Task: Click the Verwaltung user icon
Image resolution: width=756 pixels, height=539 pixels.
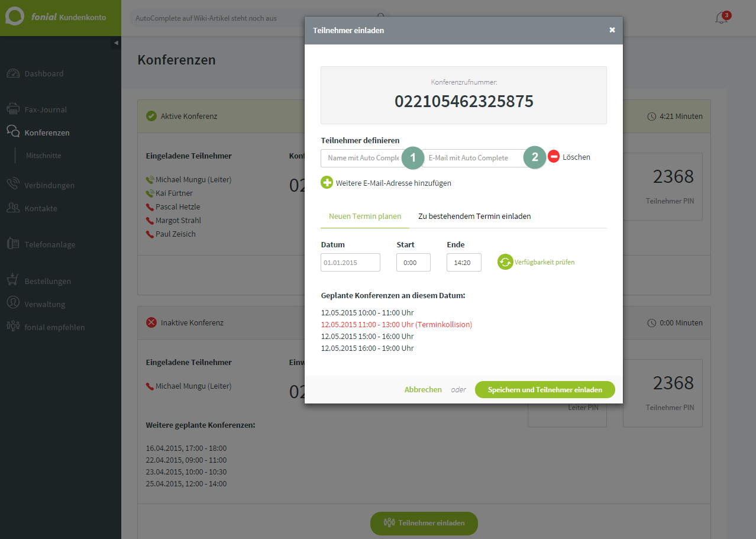Action: [x=13, y=303]
